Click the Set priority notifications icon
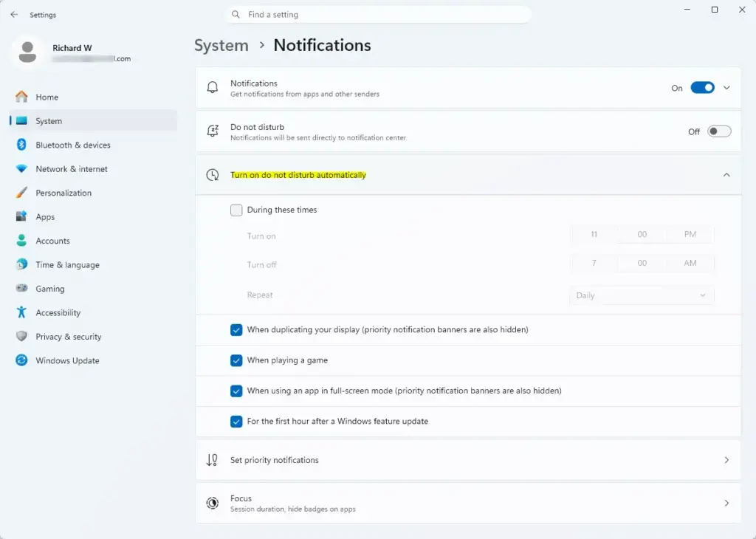Screen dimensions: 756x539 212,460
